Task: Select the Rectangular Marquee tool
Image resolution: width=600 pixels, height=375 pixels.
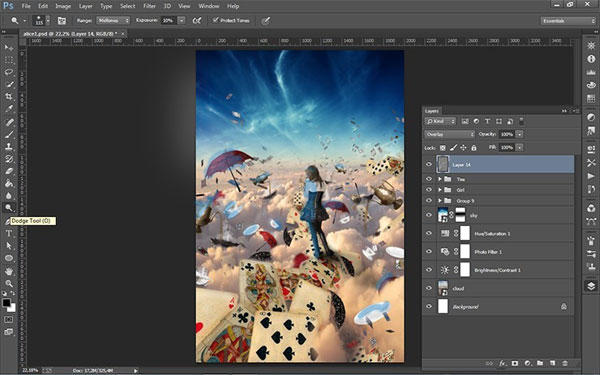Action: tap(8, 60)
